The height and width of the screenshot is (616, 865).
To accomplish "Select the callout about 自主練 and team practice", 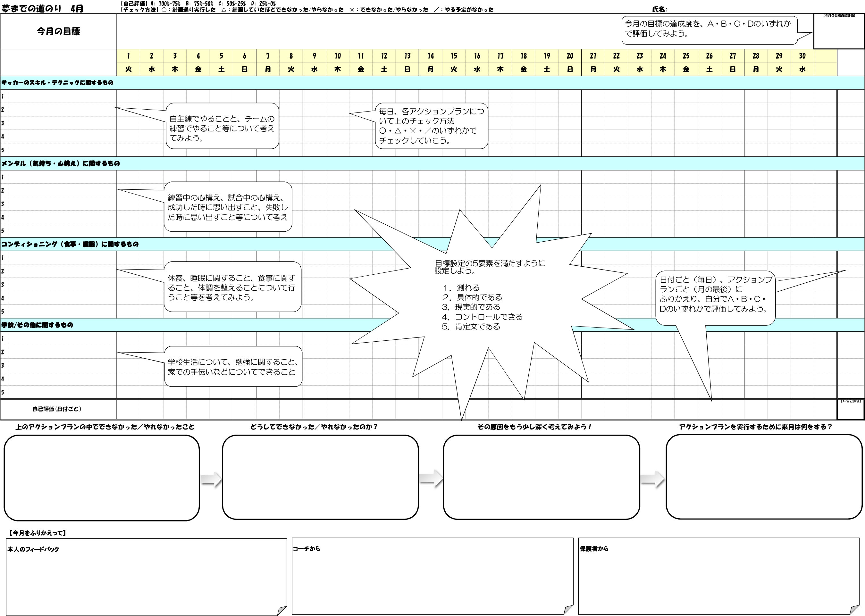I will click(x=222, y=126).
